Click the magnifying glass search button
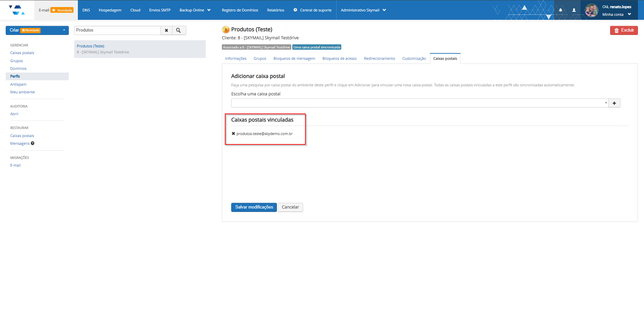This screenshot has height=317, width=644. [179, 31]
